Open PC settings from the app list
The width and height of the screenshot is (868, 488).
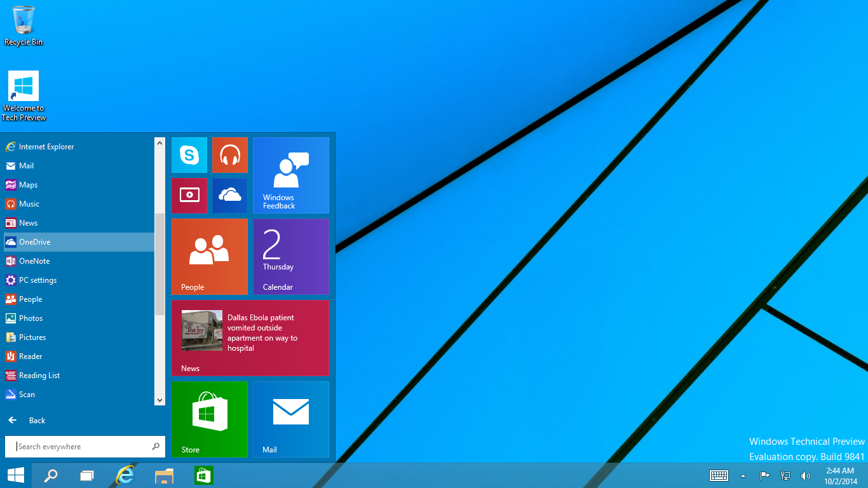tap(79, 280)
